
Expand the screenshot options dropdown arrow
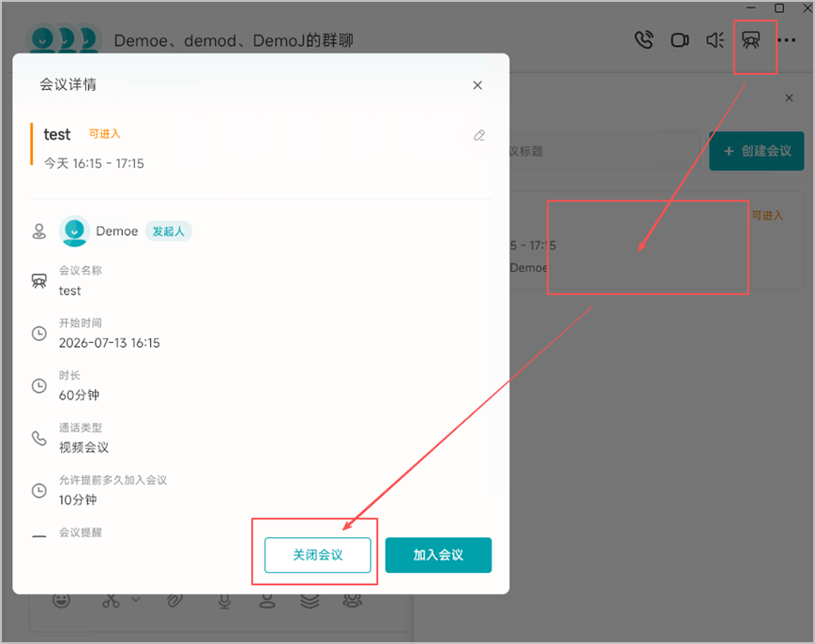click(x=136, y=599)
